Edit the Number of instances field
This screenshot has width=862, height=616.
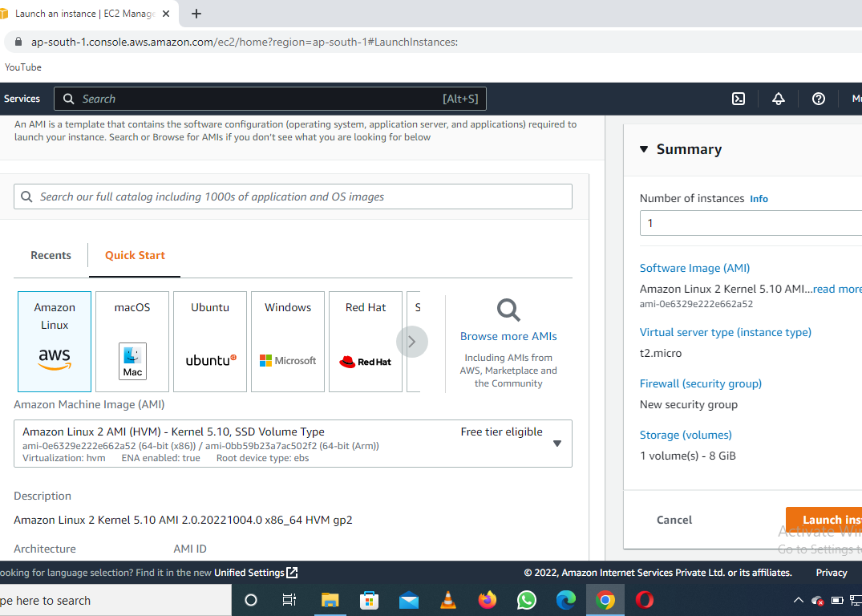(751, 223)
